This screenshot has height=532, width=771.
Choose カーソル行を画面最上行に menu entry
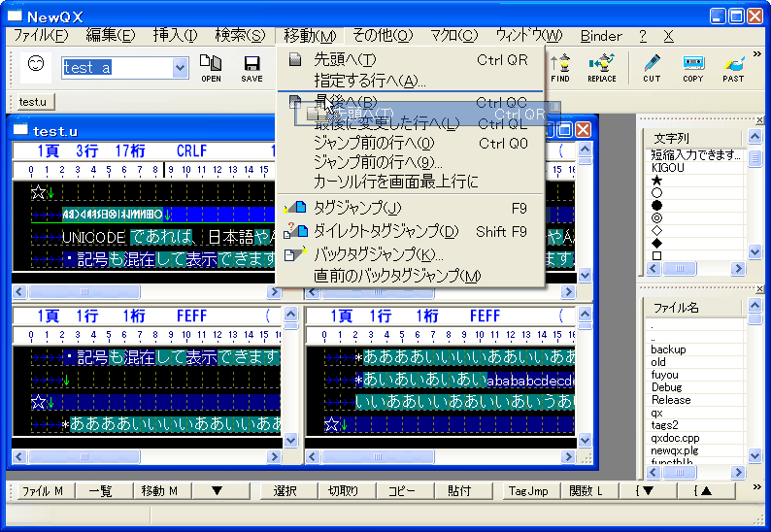[x=411, y=182]
